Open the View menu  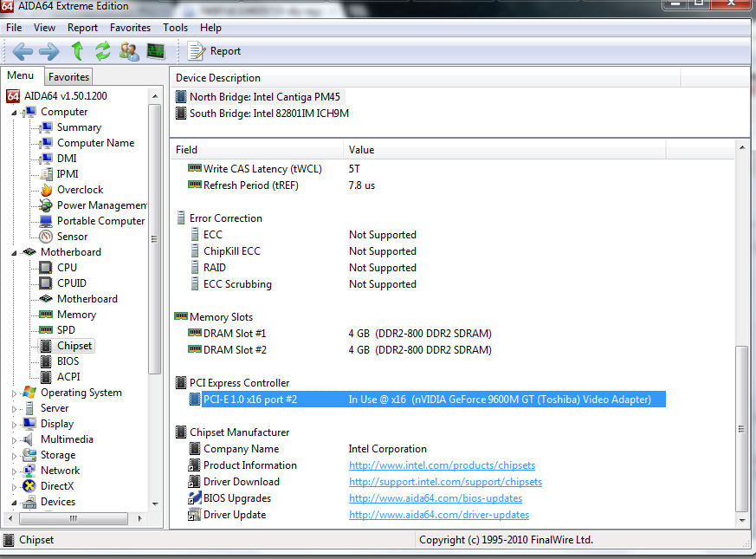click(44, 28)
